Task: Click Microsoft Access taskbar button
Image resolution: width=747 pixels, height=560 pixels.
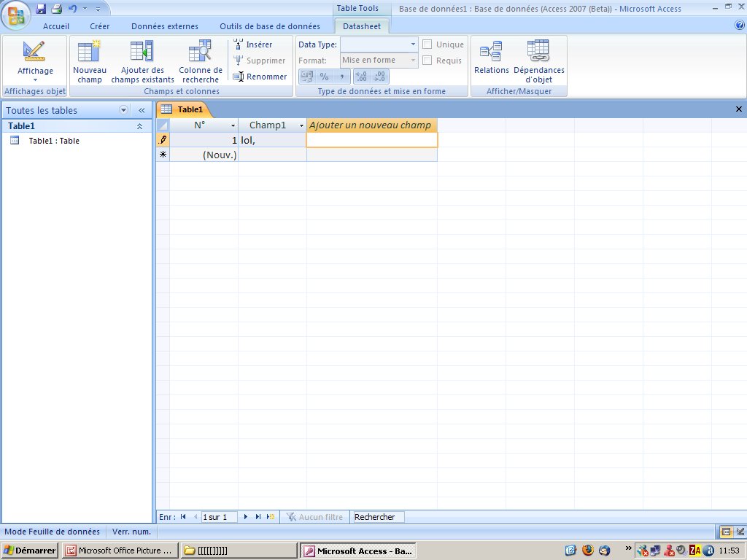Action: coord(358,551)
